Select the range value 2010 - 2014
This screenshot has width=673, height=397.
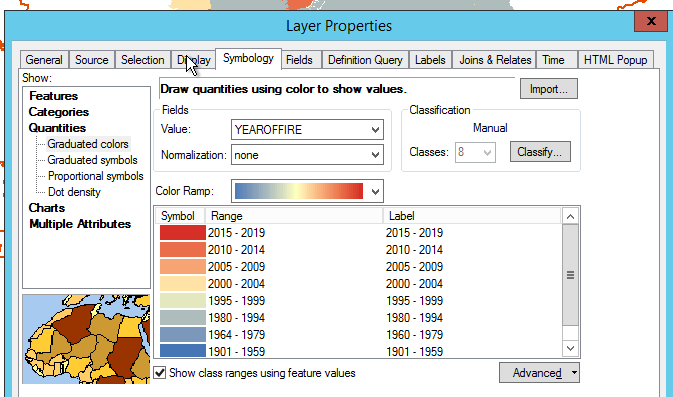[236, 250]
